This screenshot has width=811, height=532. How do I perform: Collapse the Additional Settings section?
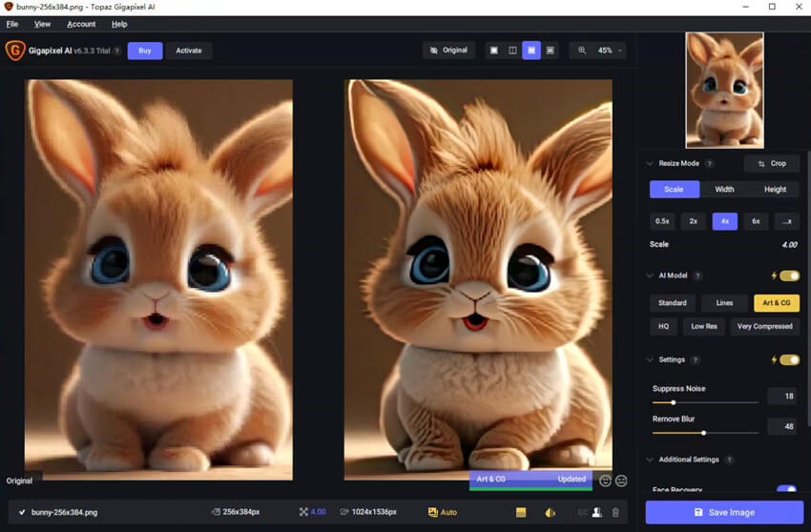click(x=650, y=460)
